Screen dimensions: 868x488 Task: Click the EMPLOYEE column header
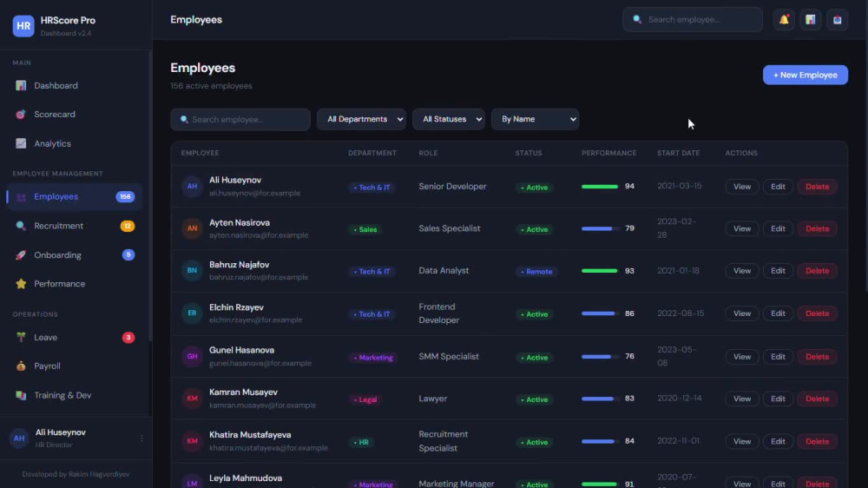(200, 153)
